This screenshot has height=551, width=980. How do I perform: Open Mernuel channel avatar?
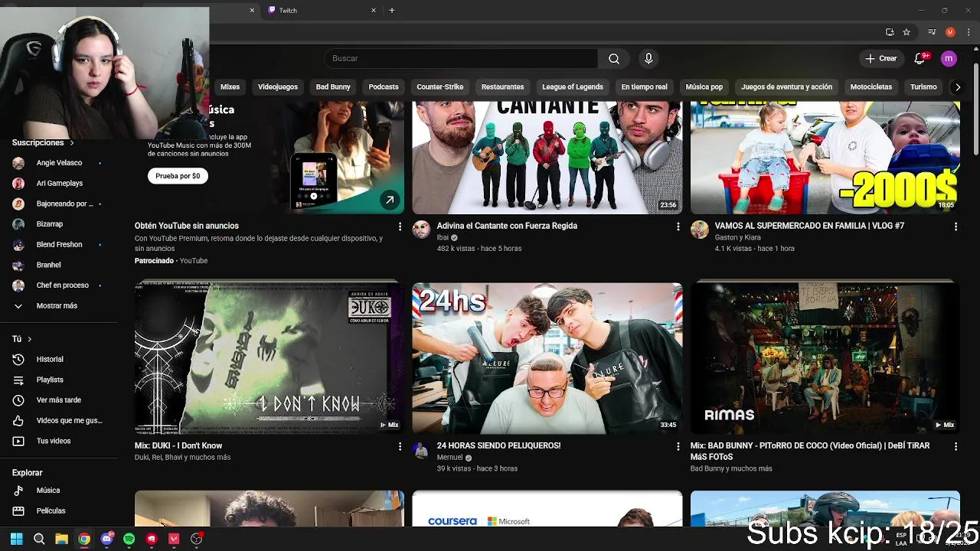click(421, 450)
